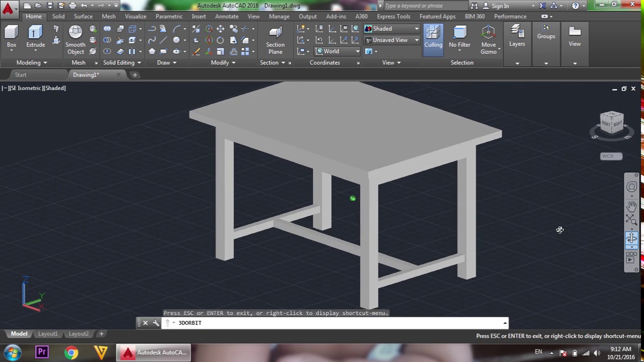Click the Open file icon in quick access toolbar

coord(38,6)
